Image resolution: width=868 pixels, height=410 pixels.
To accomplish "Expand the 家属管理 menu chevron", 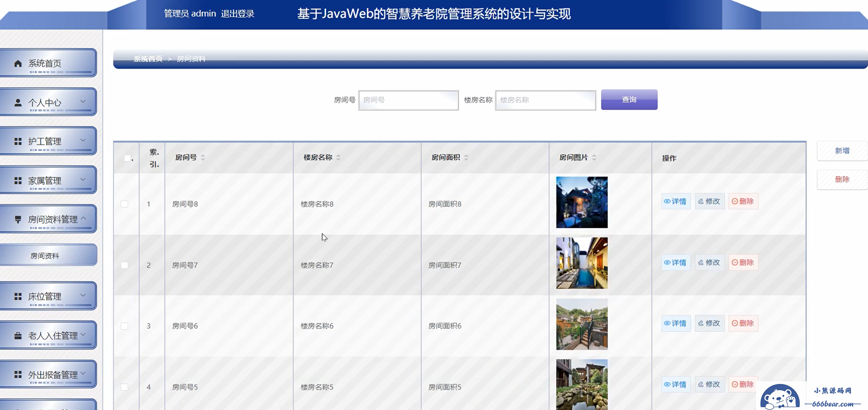I will (83, 179).
